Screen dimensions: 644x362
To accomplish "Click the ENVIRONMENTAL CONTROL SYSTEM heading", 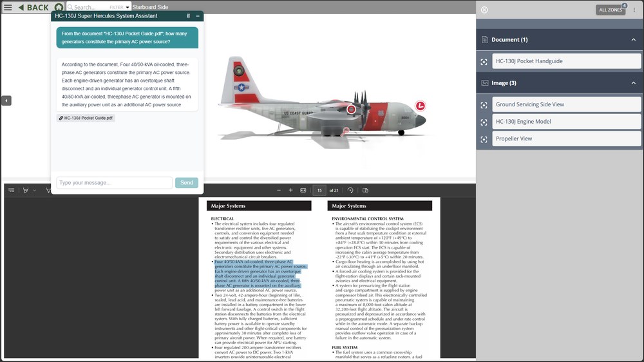I will (x=368, y=218).
